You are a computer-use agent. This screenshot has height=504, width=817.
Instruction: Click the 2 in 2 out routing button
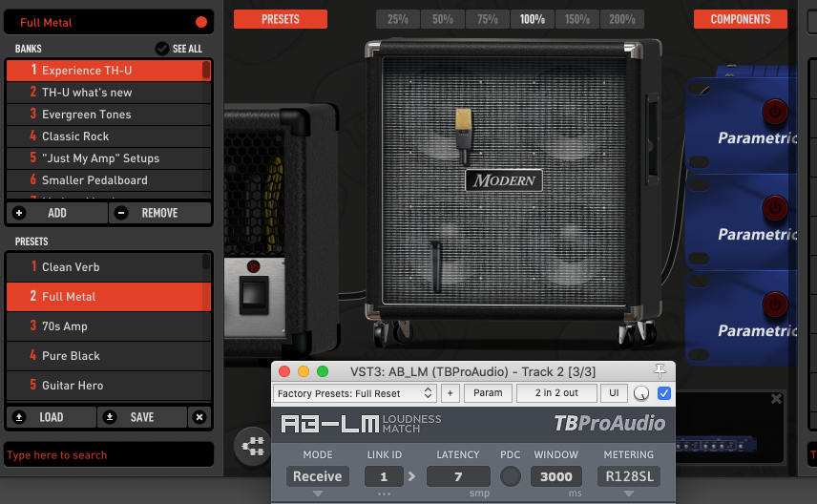[x=556, y=393]
